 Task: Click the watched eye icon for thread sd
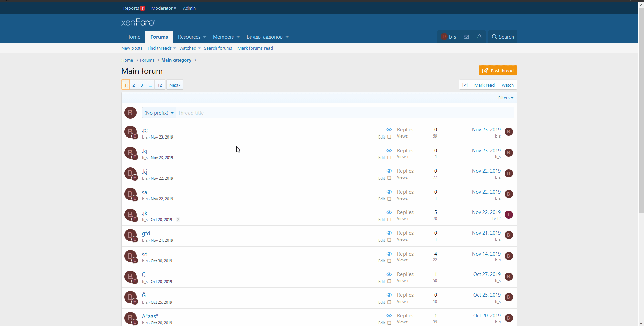(x=389, y=254)
